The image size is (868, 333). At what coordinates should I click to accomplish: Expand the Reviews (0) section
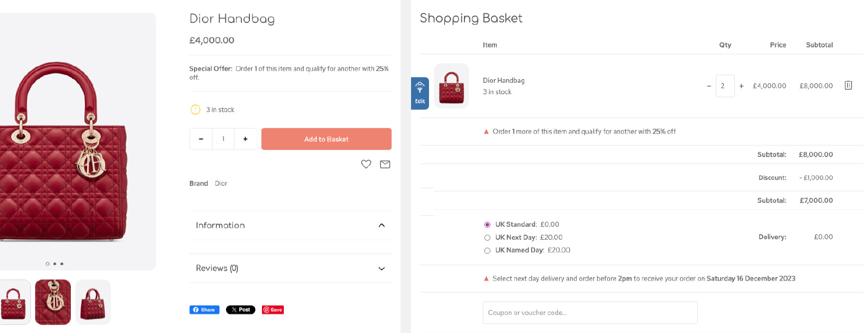290,268
